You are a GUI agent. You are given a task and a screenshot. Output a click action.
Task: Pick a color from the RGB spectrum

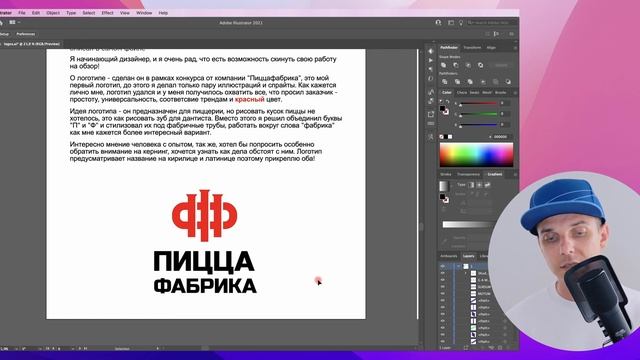(476, 154)
